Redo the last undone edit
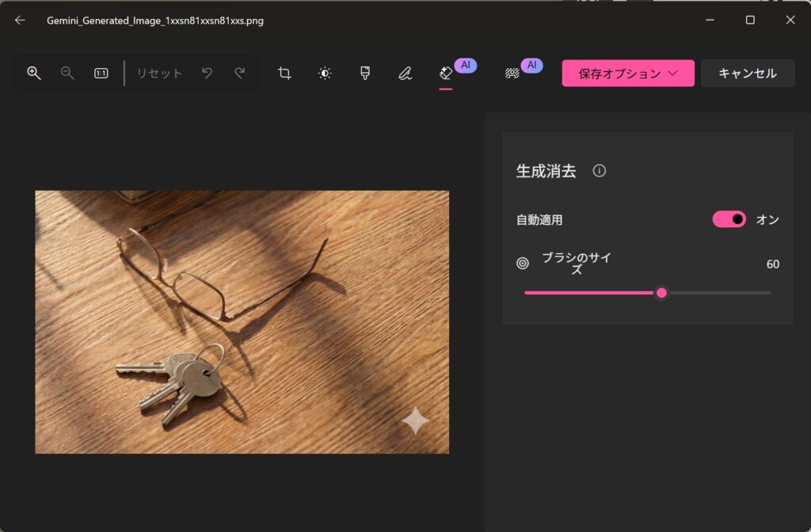Viewport: 811px width, 532px height. [x=239, y=73]
